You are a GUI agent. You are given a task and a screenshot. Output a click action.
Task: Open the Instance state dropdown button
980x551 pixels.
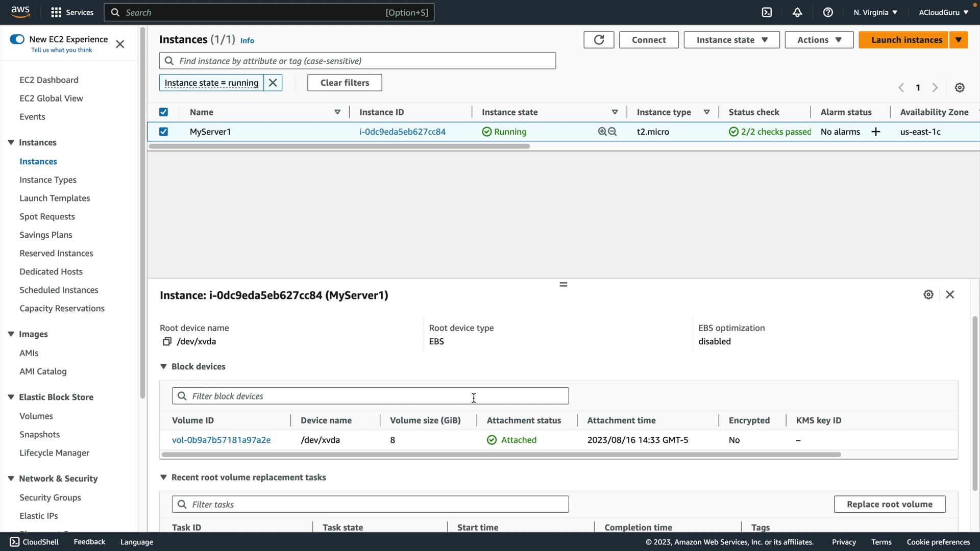[731, 40]
